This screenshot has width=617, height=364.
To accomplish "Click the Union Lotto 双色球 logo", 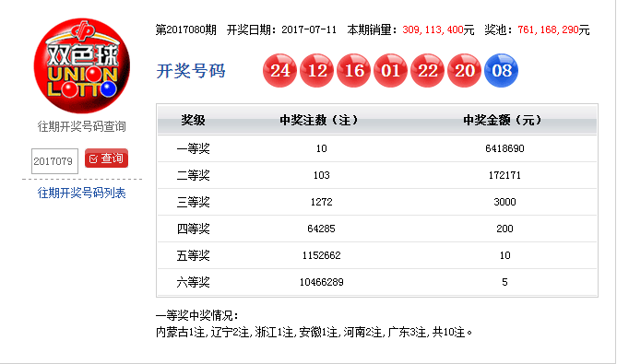I will [82, 65].
